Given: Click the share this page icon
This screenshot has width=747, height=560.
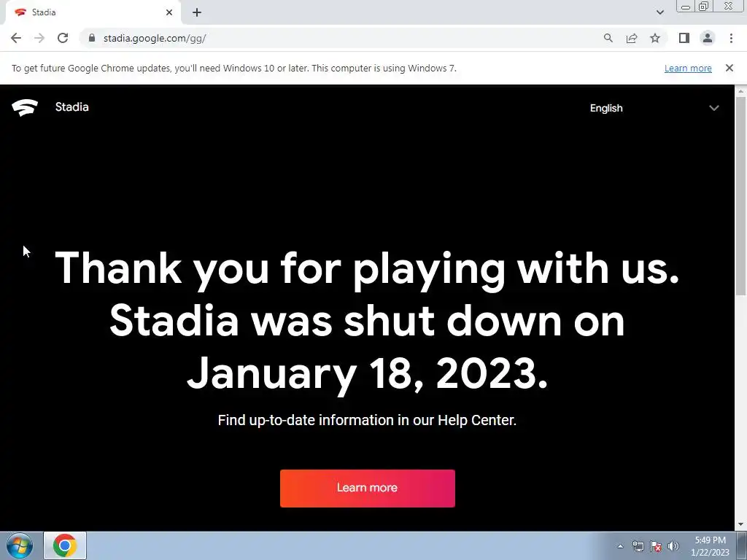Looking at the screenshot, I should [x=632, y=38].
